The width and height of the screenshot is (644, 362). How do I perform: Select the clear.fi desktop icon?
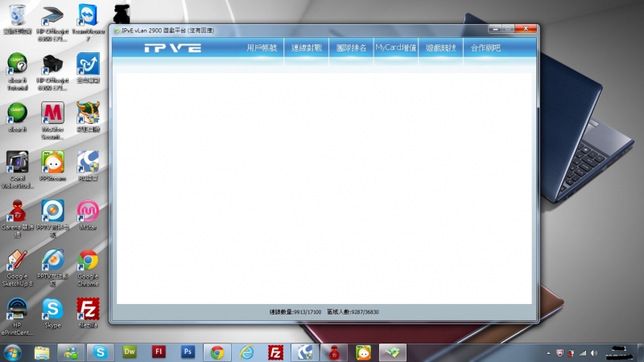[17, 117]
